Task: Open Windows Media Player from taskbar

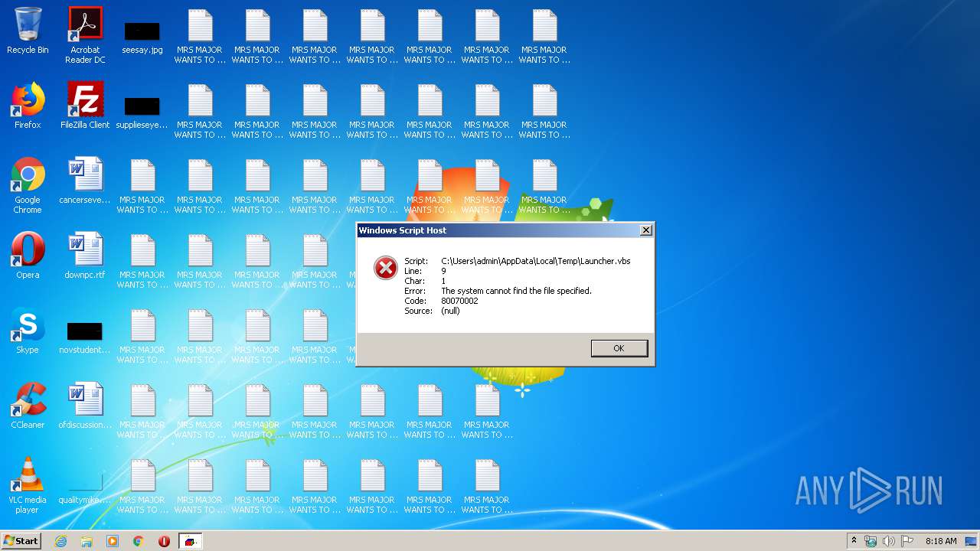Action: tap(113, 541)
